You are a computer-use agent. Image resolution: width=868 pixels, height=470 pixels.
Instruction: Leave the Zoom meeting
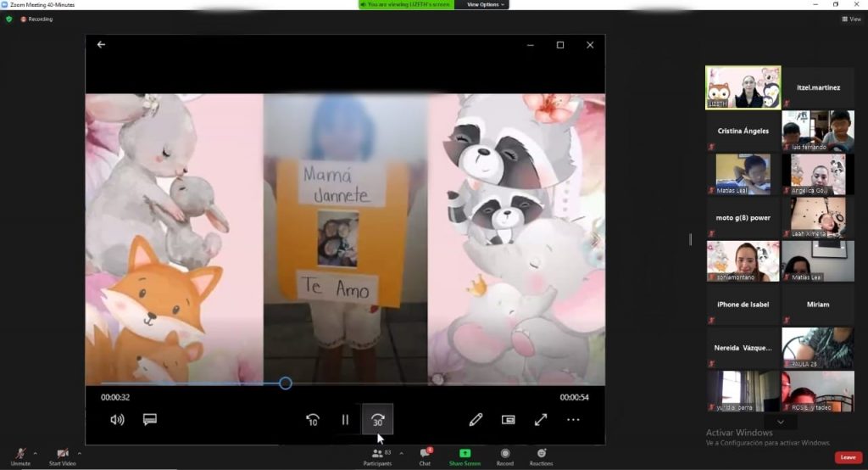pos(848,457)
